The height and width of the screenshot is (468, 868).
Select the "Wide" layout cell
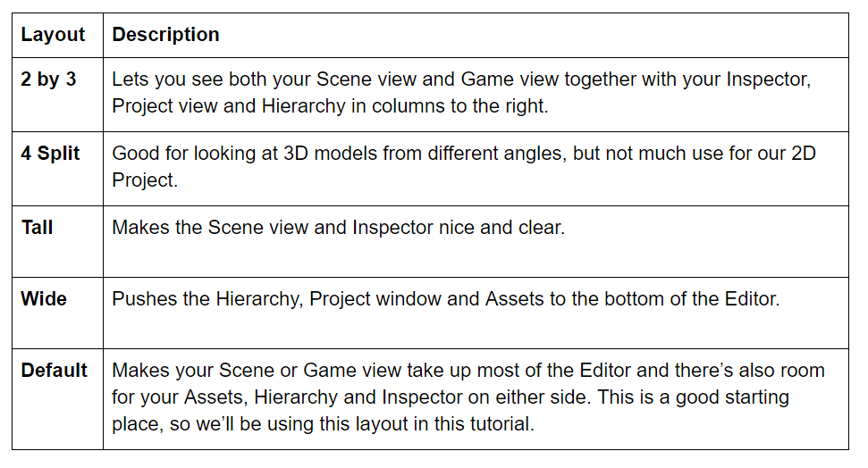pyautogui.click(x=44, y=298)
